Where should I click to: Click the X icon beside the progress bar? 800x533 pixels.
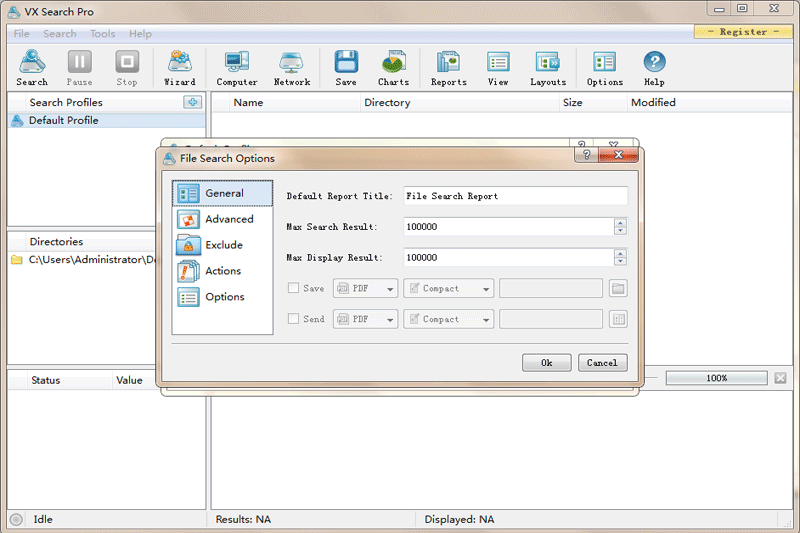tap(780, 378)
